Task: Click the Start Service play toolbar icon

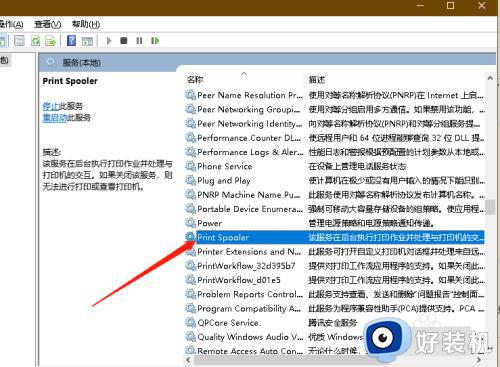Action: point(109,41)
